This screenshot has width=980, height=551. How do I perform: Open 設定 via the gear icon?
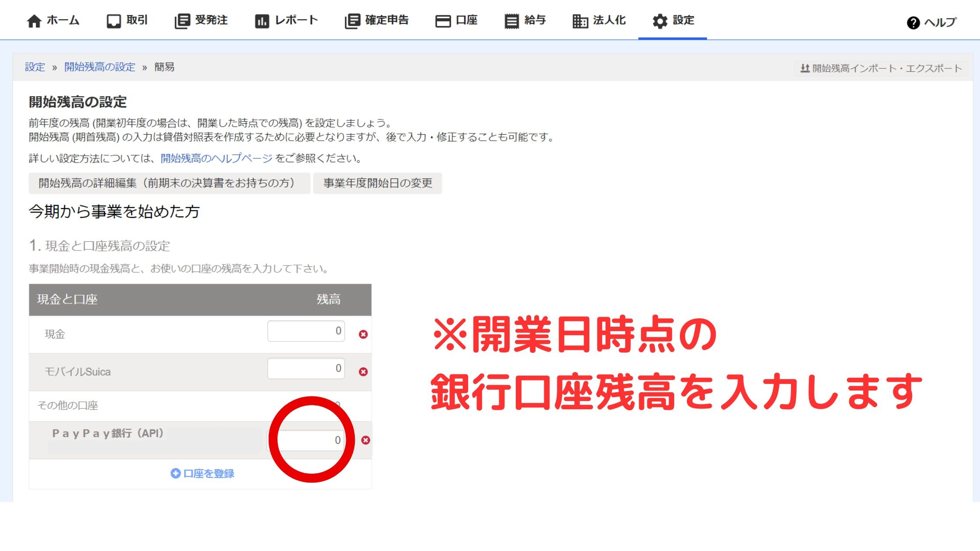[660, 21]
